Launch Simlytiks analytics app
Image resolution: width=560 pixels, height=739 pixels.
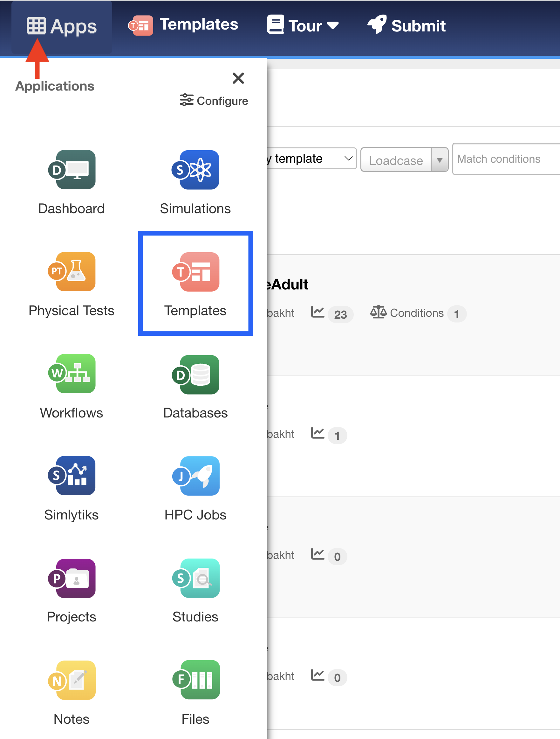pyautogui.click(x=72, y=488)
